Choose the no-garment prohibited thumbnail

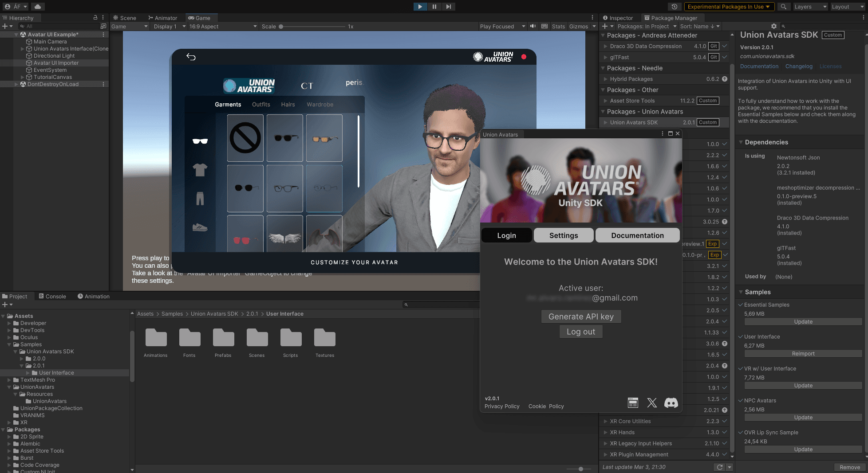[x=245, y=138]
